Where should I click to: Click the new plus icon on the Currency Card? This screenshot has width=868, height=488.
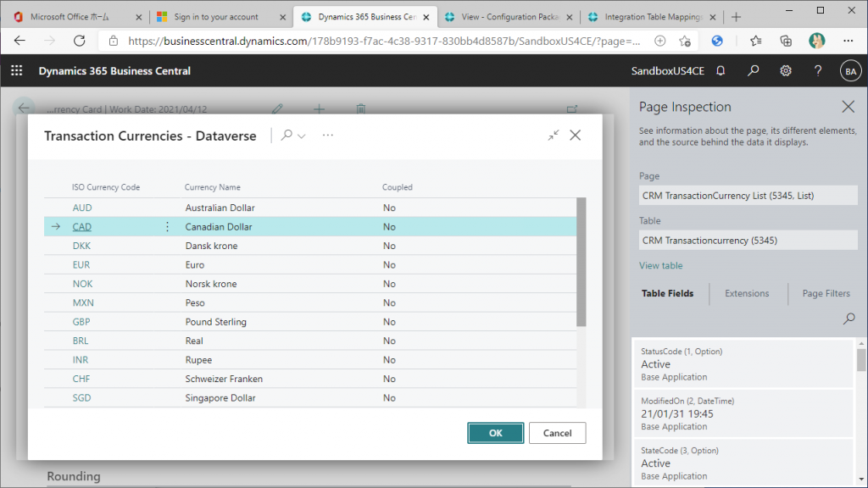319,109
